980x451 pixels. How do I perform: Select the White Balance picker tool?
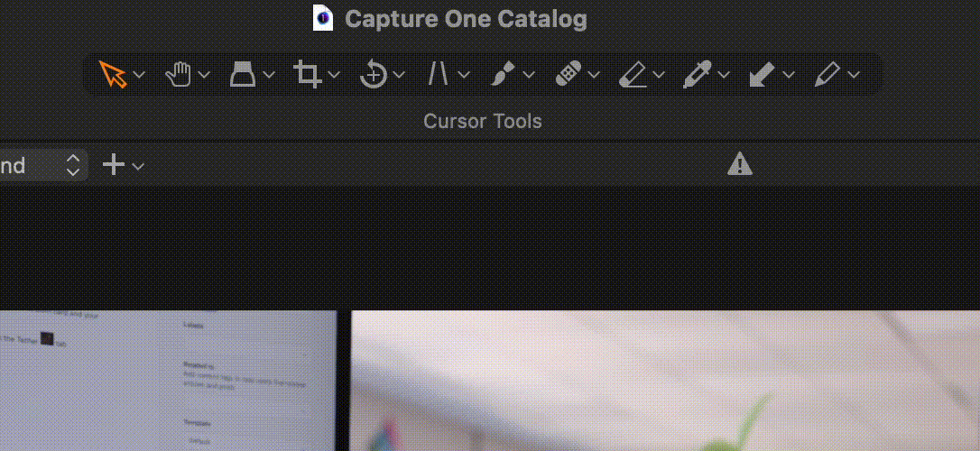coord(698,74)
